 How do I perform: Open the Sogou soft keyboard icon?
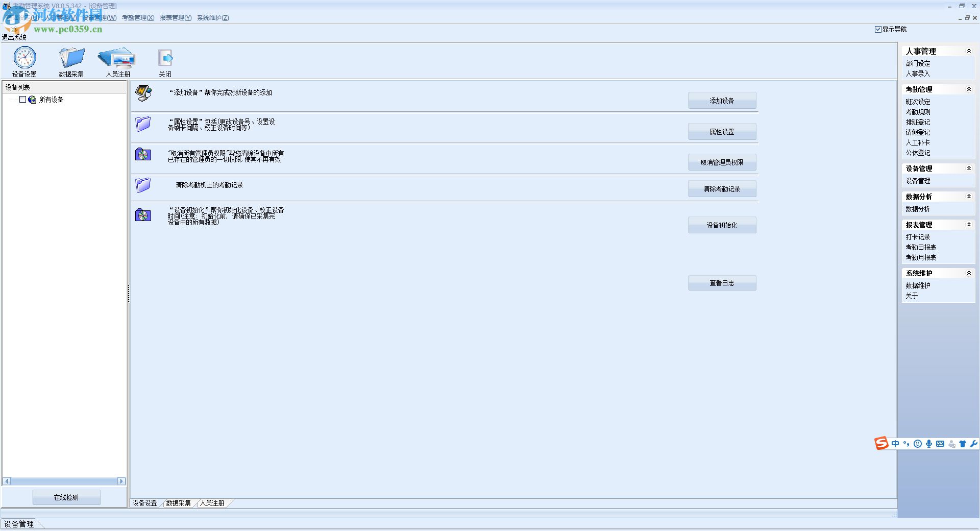click(x=940, y=444)
